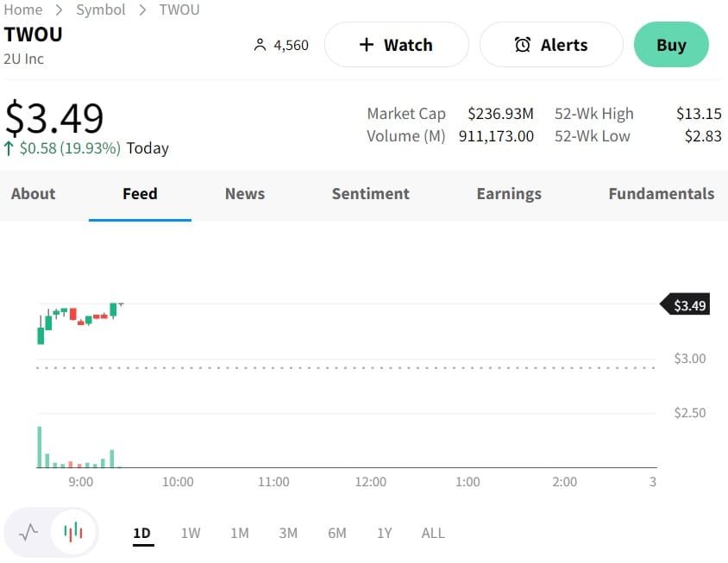Choose the 6M chart range
728x563 pixels.
(337, 533)
